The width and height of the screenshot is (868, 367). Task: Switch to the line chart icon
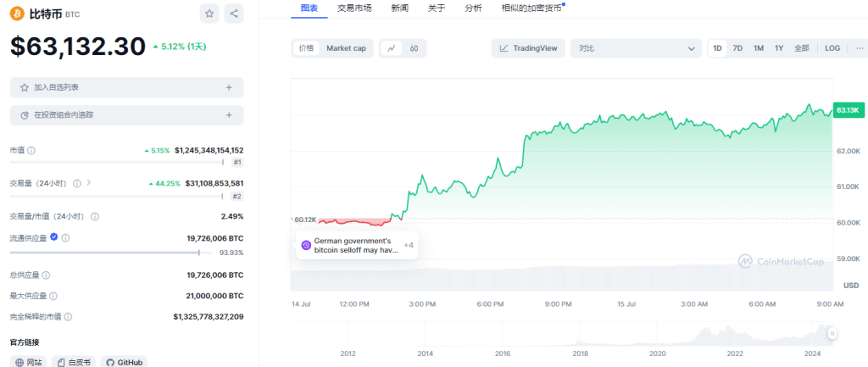392,48
